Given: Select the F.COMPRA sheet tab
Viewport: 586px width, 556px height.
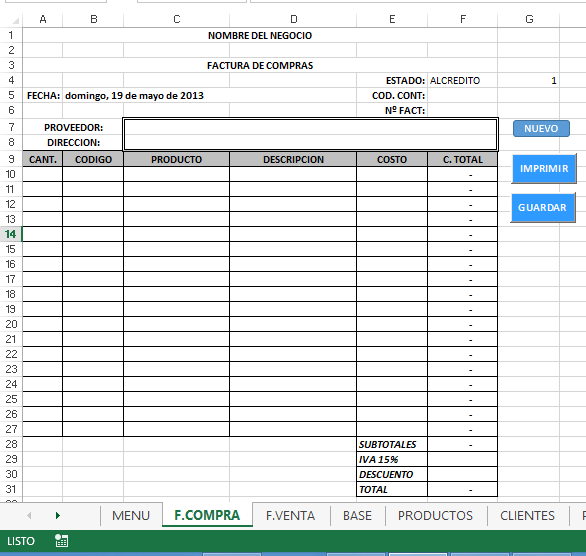Looking at the screenshot, I should [207, 515].
